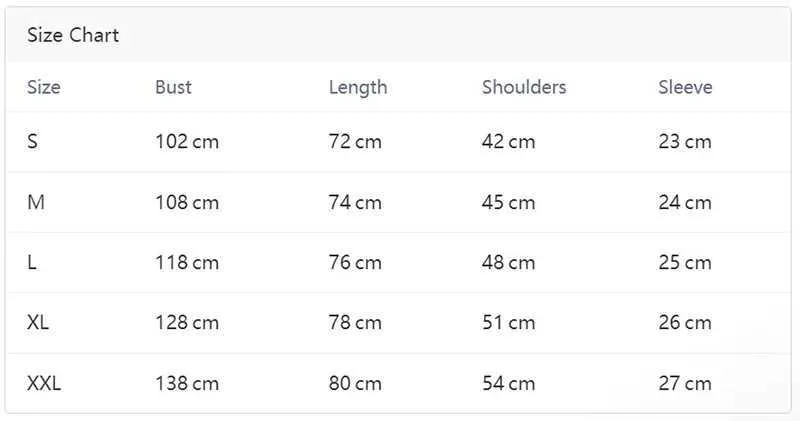Viewport: 800px width, 421px height.
Task: Click the 118 cm bust value
Action: click(x=187, y=263)
